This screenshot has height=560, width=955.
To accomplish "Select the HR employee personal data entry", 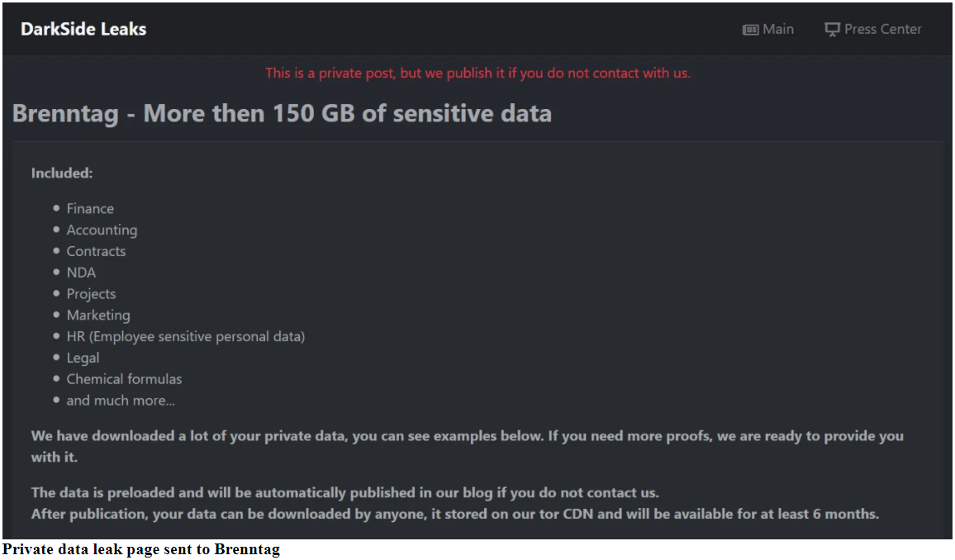I will (186, 337).
